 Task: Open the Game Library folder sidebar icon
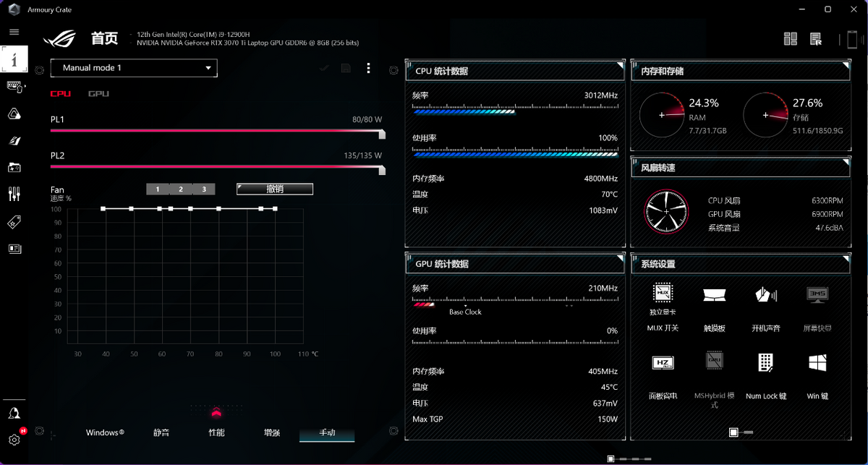(x=14, y=167)
